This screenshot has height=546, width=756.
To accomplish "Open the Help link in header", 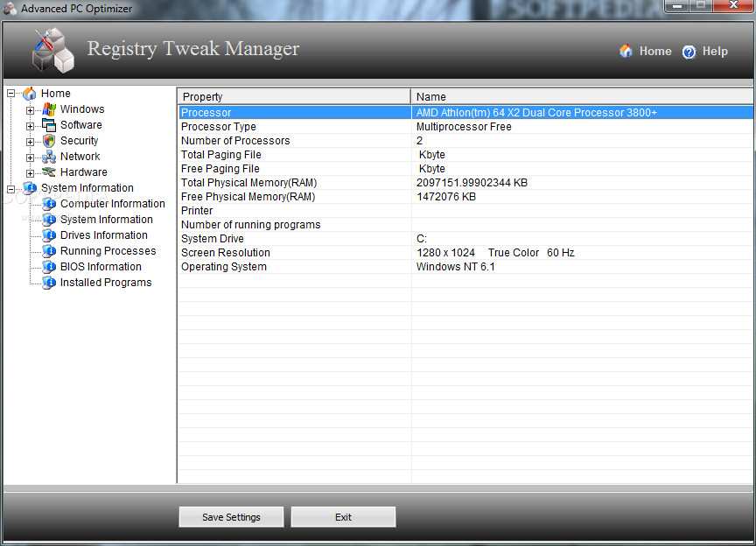I will pyautogui.click(x=715, y=51).
